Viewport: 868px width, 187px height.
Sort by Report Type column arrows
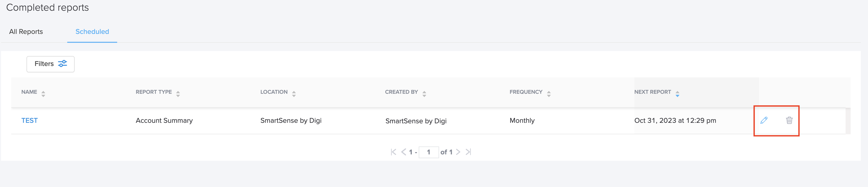tap(178, 94)
